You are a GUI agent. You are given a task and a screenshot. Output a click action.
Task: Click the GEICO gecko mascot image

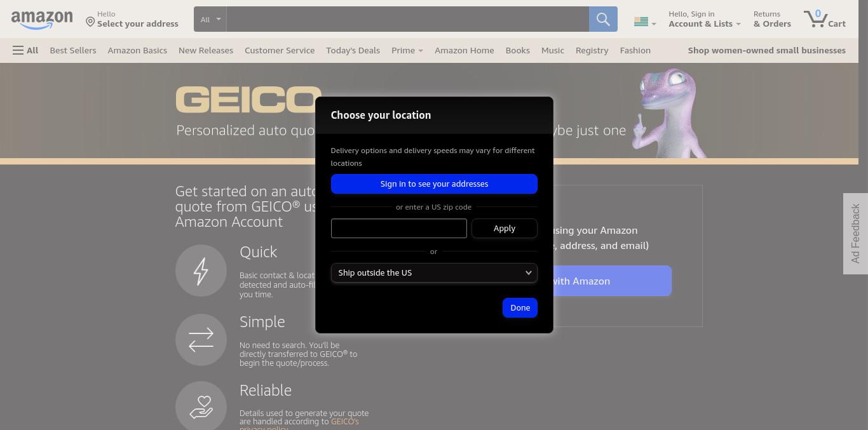[668, 113]
